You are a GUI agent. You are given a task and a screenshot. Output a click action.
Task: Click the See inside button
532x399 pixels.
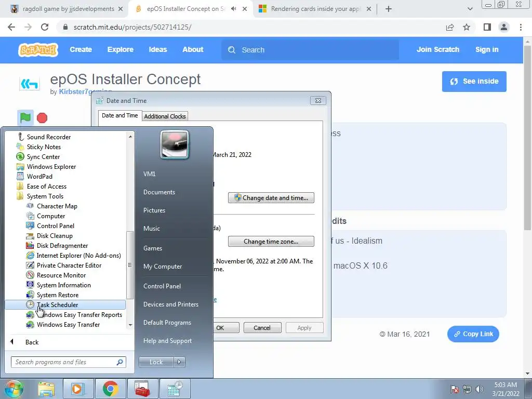pyautogui.click(x=474, y=82)
